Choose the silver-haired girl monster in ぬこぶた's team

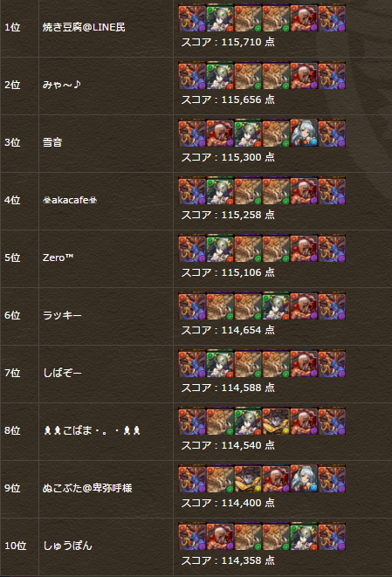point(304,478)
